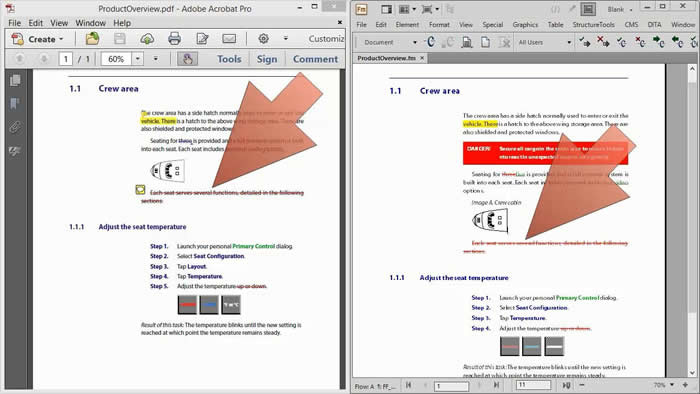The image size is (700, 394).
Task: Open the Comment pane in Acrobat
Action: coord(315,59)
